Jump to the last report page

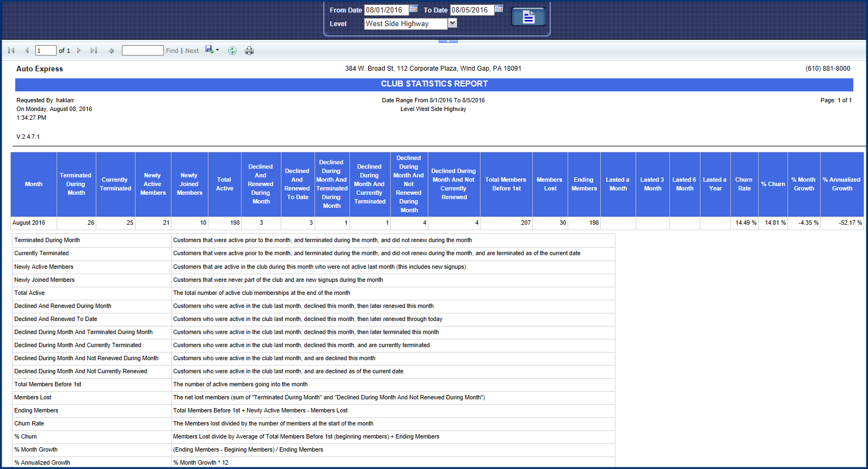coord(94,51)
